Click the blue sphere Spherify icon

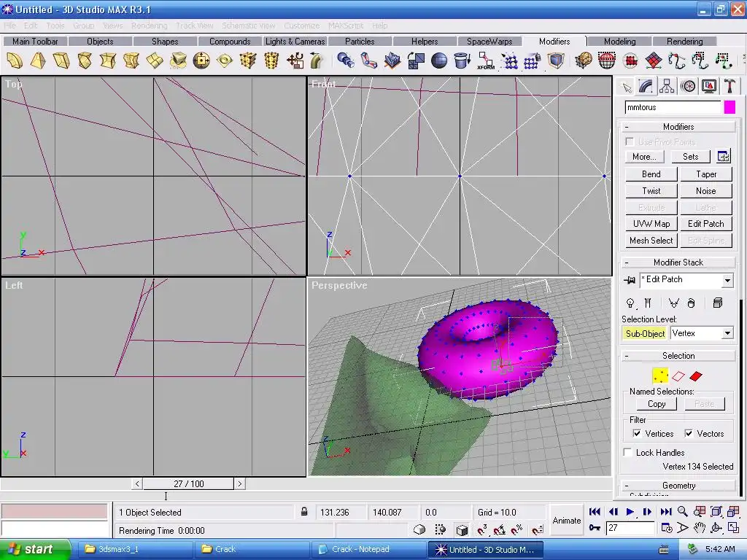438,61
